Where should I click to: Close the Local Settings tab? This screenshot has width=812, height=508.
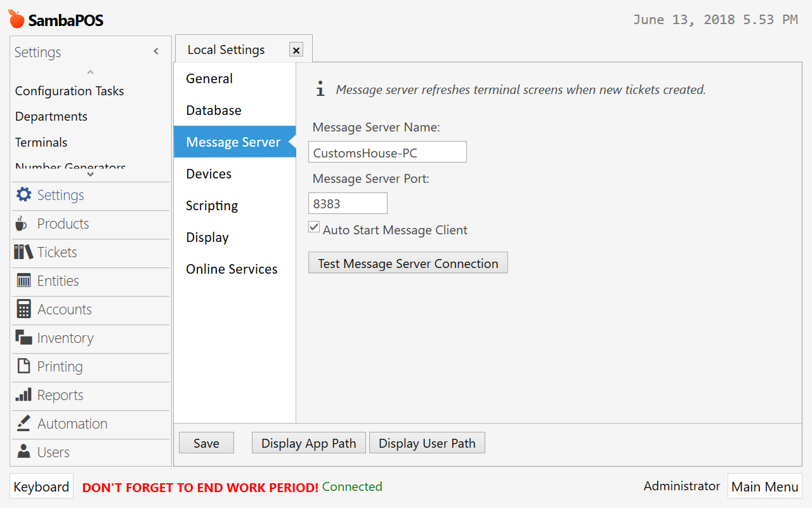(x=296, y=50)
